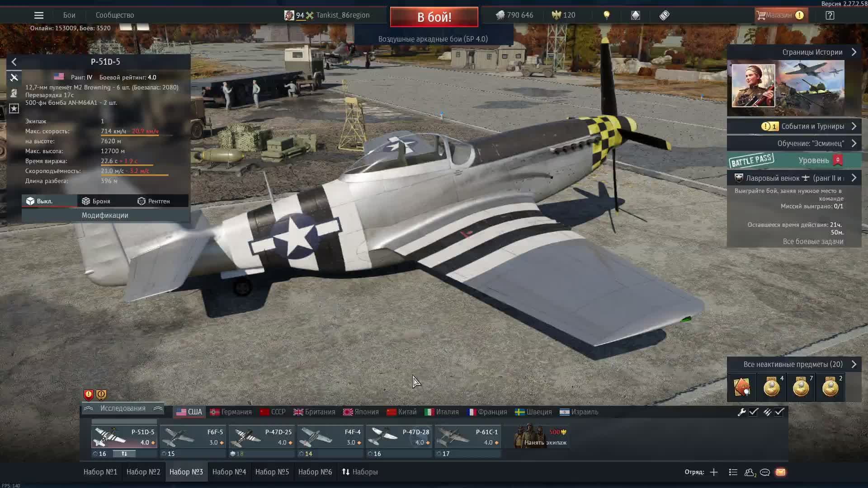
Task: Select the P-47D-25 aircraft slot
Action: [261, 437]
